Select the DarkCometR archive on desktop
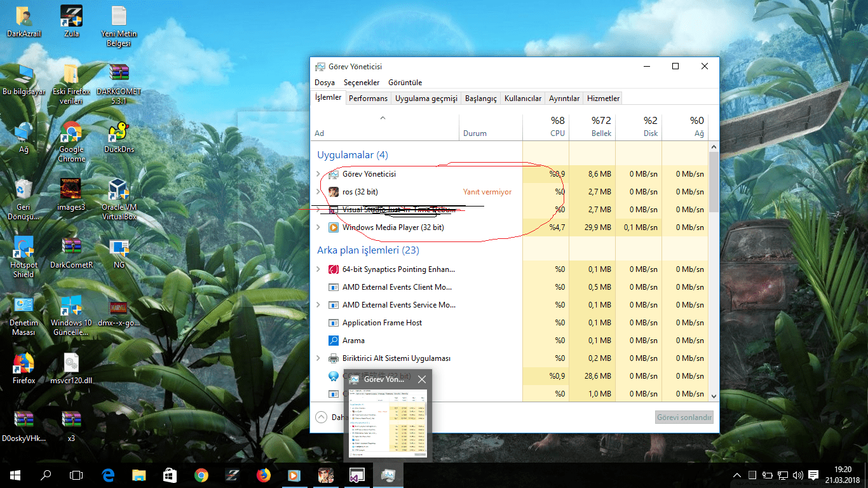Image resolution: width=868 pixels, height=488 pixels. click(x=71, y=253)
